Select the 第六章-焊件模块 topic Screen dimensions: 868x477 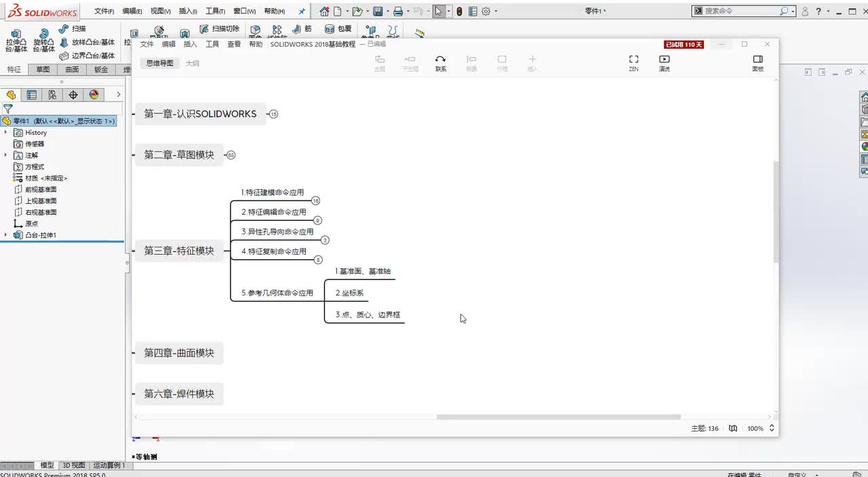tap(179, 394)
